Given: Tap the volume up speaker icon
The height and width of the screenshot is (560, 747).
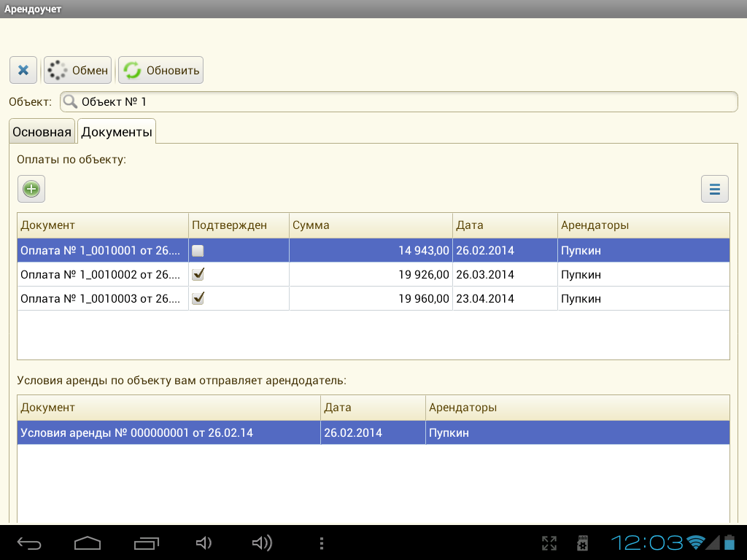Looking at the screenshot, I should [x=262, y=543].
